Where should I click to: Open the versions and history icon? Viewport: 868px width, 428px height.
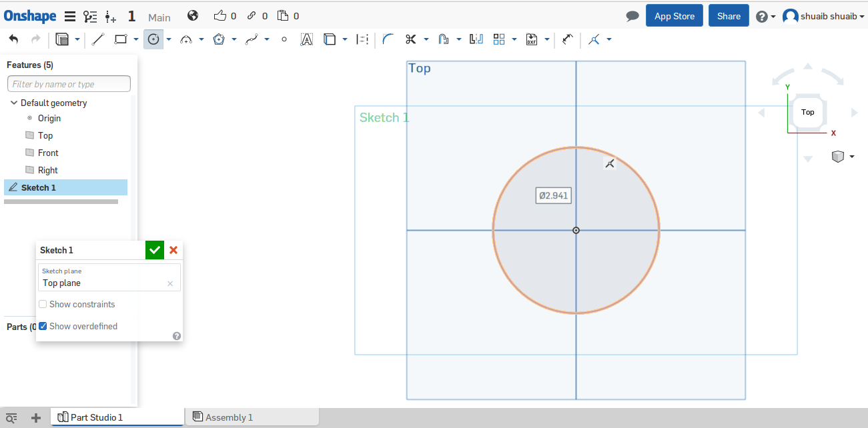tap(89, 16)
